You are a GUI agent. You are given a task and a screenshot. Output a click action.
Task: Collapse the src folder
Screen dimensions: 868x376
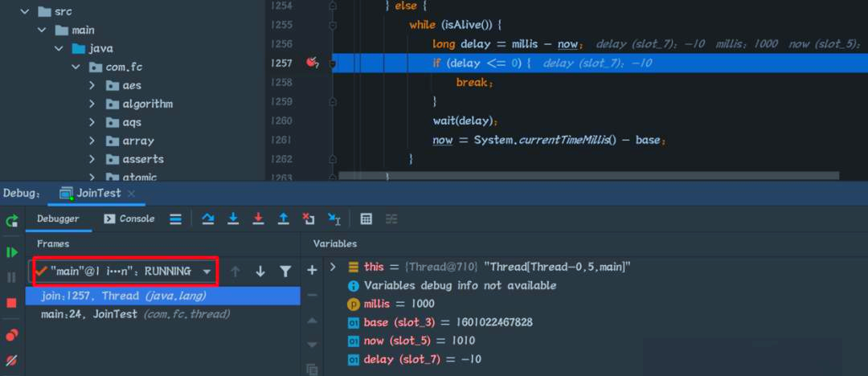click(x=24, y=11)
